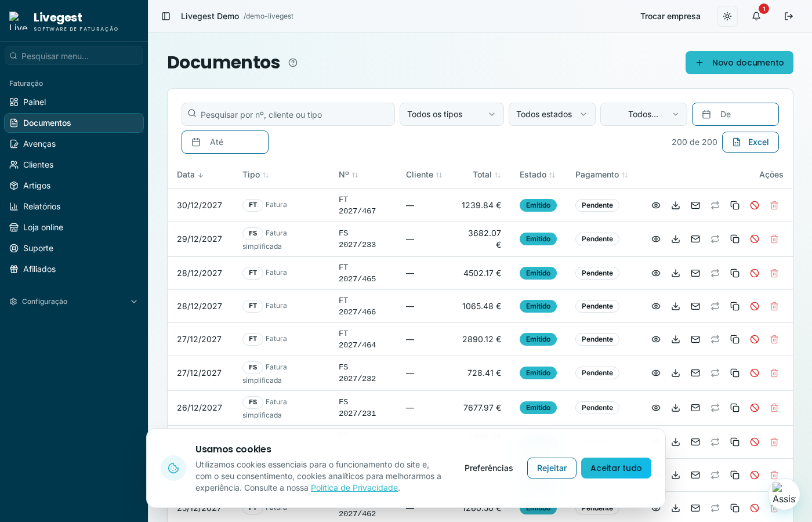Open help icon beside Documentos title
812x522 pixels.
293,63
